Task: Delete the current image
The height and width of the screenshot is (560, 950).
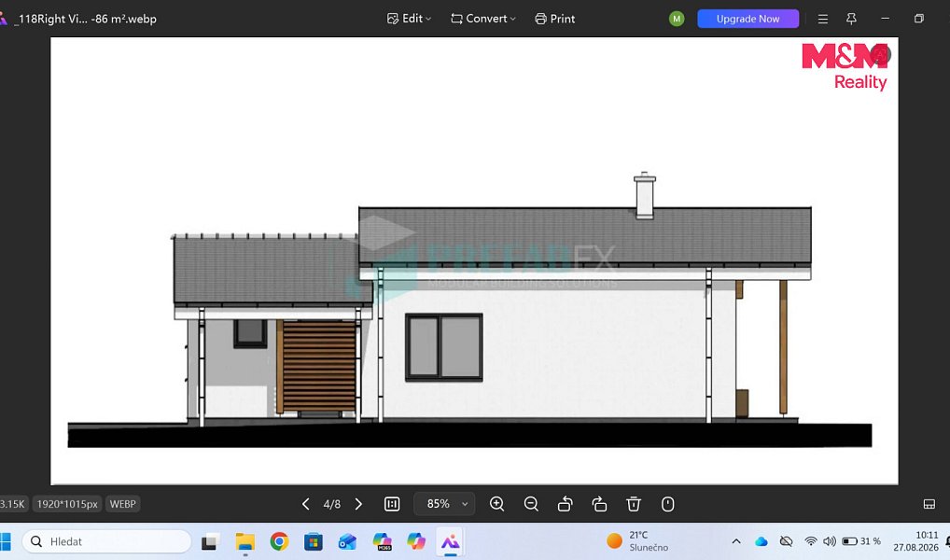Action: click(x=634, y=504)
